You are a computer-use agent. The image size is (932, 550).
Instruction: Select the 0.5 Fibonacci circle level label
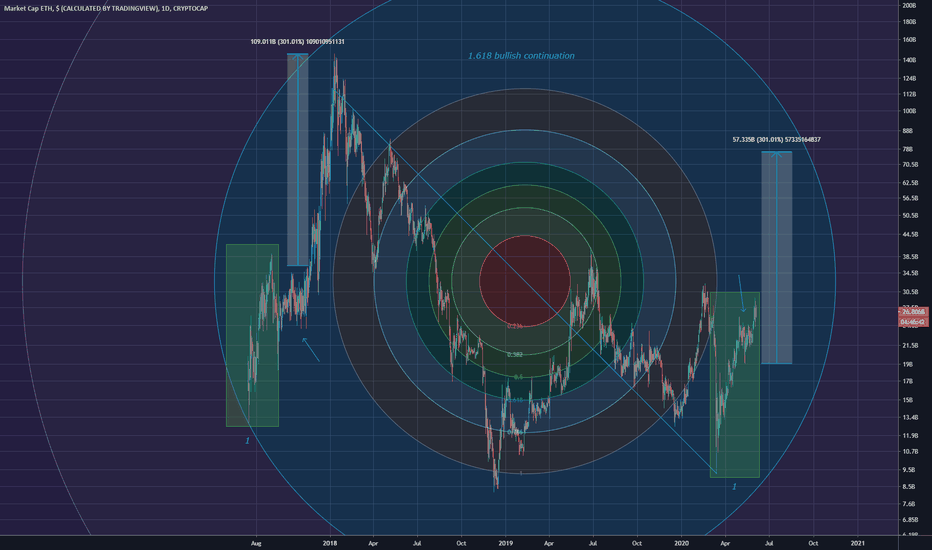tap(518, 378)
